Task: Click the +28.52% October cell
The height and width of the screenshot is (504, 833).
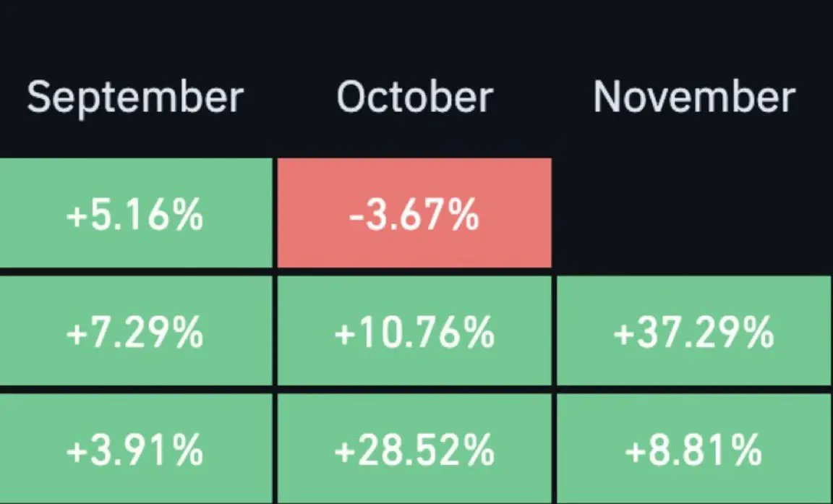Action: [x=414, y=449]
